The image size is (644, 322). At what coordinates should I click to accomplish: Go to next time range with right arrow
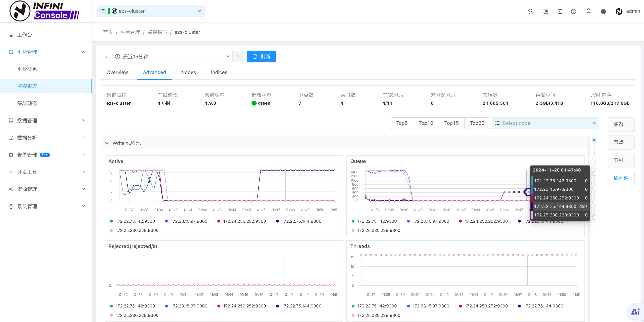238,57
